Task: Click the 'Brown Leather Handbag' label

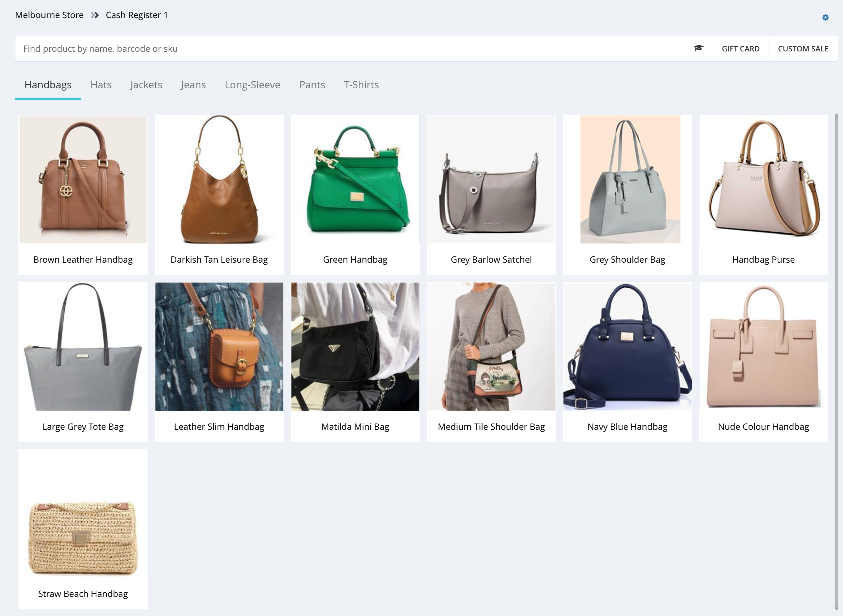Action: 83,260
